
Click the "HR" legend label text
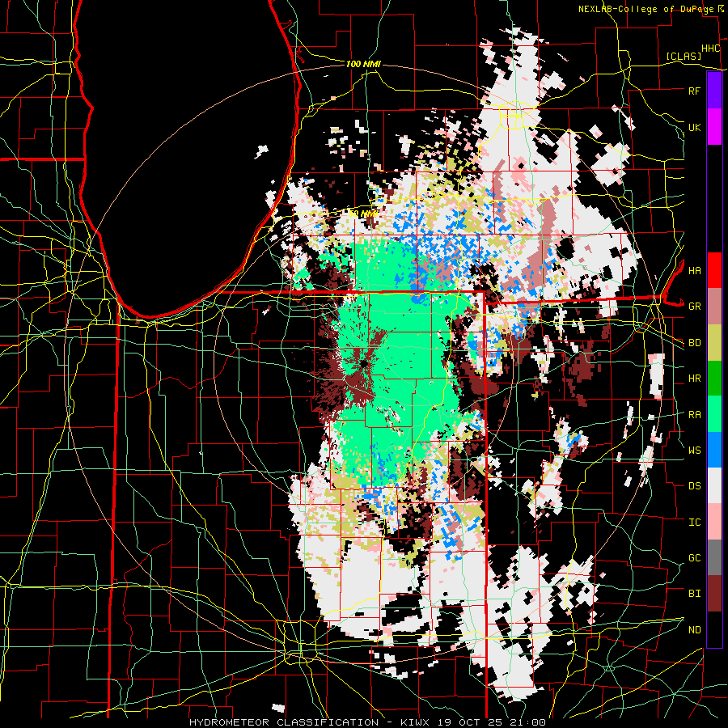[694, 379]
